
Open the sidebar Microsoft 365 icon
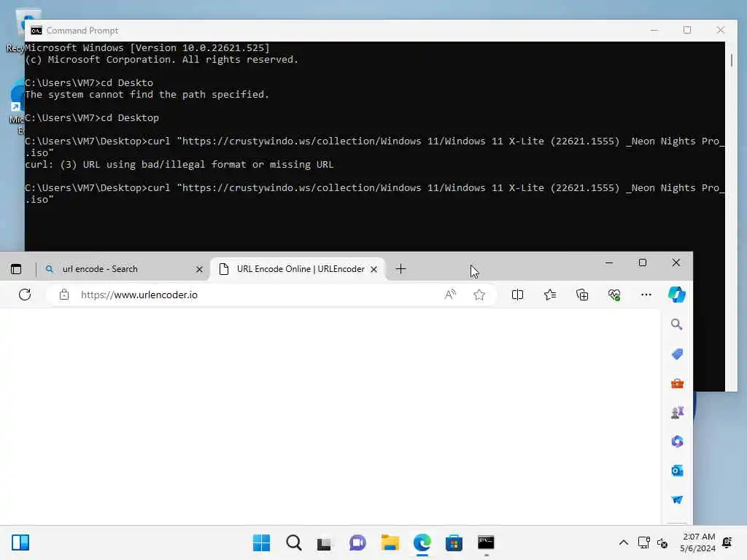click(677, 441)
